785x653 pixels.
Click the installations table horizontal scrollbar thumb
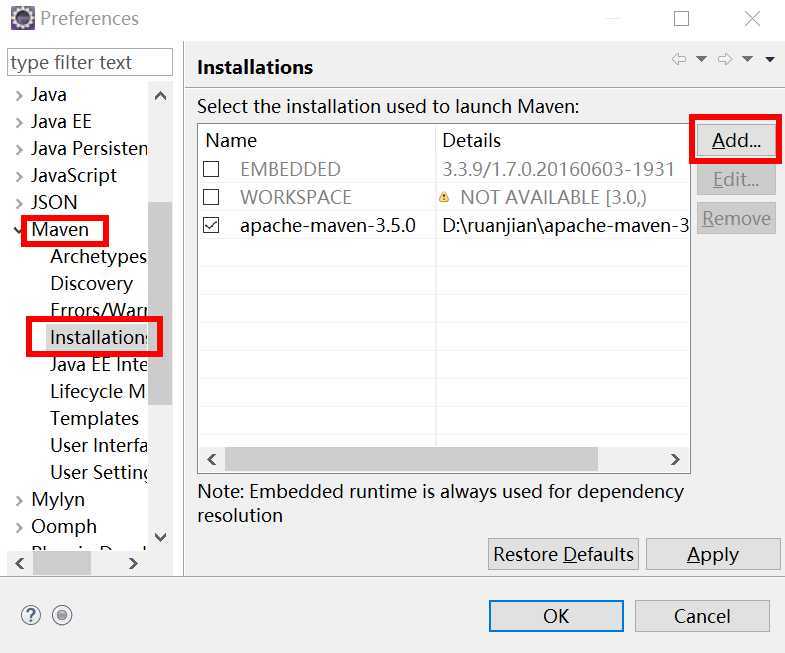(411, 459)
